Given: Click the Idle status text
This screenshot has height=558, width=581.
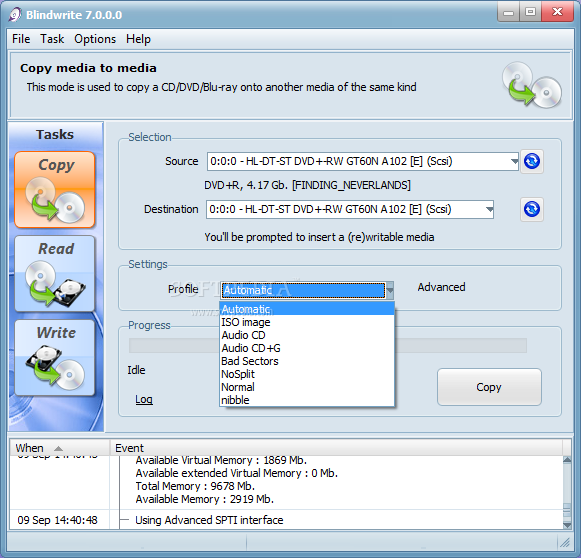Looking at the screenshot, I should click(x=136, y=370).
